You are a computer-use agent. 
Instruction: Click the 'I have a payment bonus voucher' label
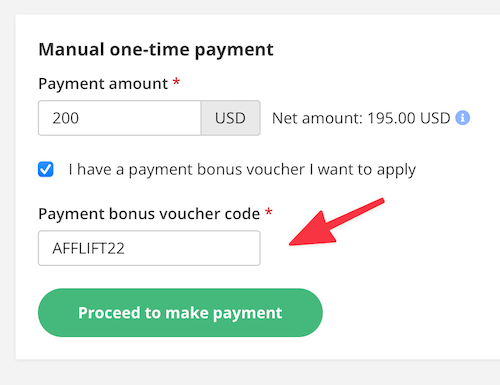[x=242, y=169]
